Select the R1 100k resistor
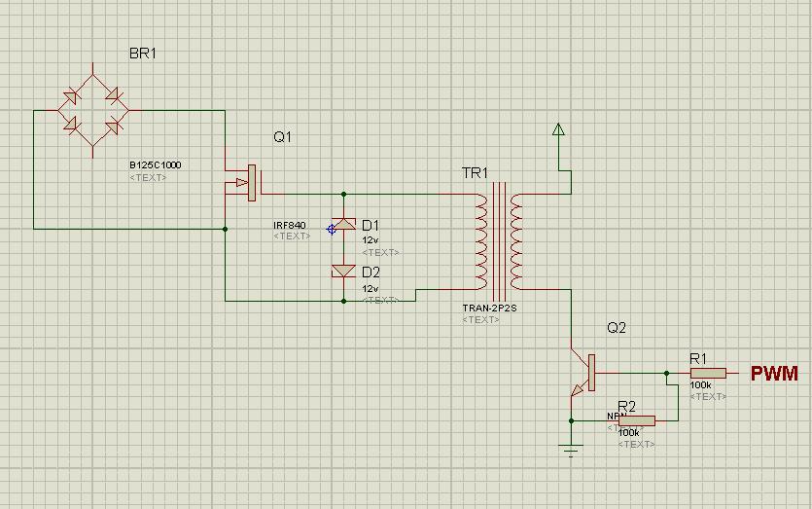The width and height of the screenshot is (812, 509). pyautogui.click(x=708, y=373)
